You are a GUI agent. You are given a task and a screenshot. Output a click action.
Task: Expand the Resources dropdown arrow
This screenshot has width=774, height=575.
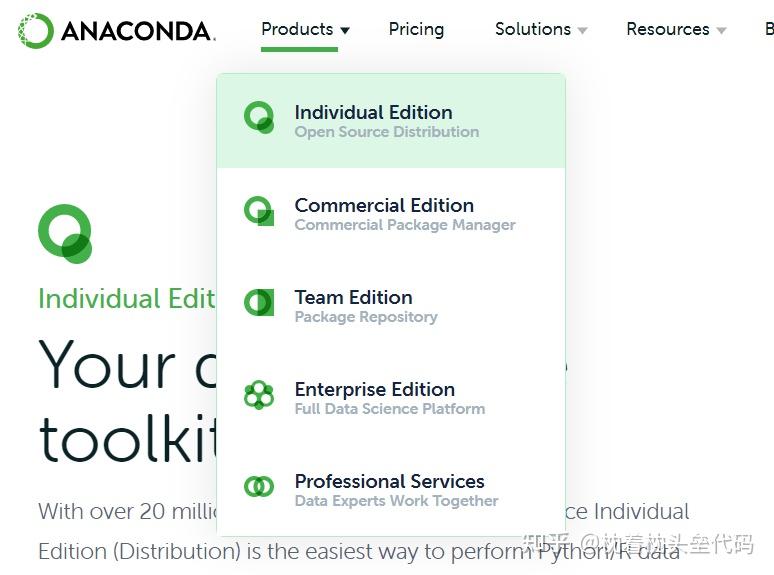coord(722,31)
